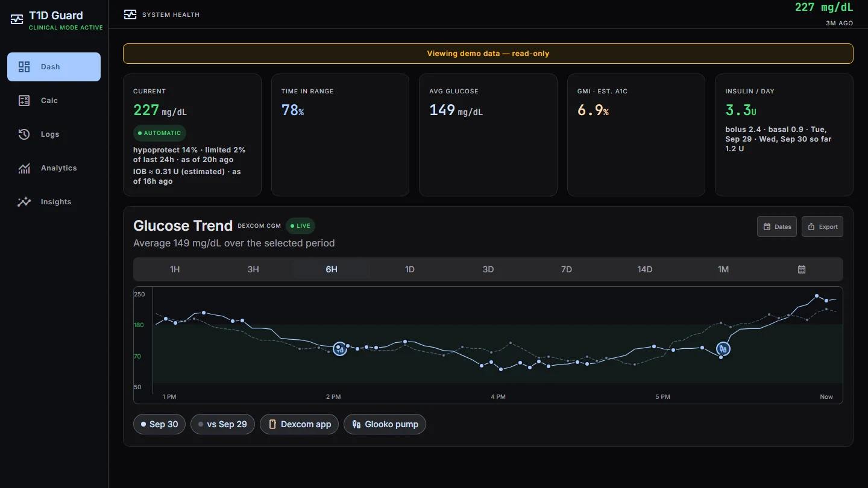This screenshot has height=488, width=868.
Task: Click the Export button
Action: point(822,227)
